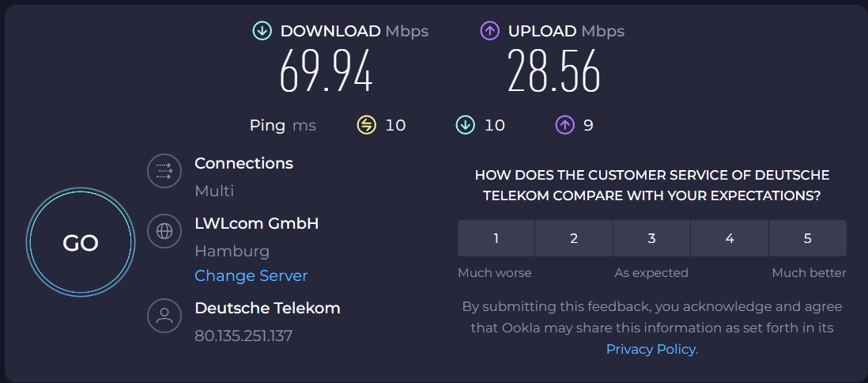
Task: Rate customer service as 1
Action: point(496,238)
